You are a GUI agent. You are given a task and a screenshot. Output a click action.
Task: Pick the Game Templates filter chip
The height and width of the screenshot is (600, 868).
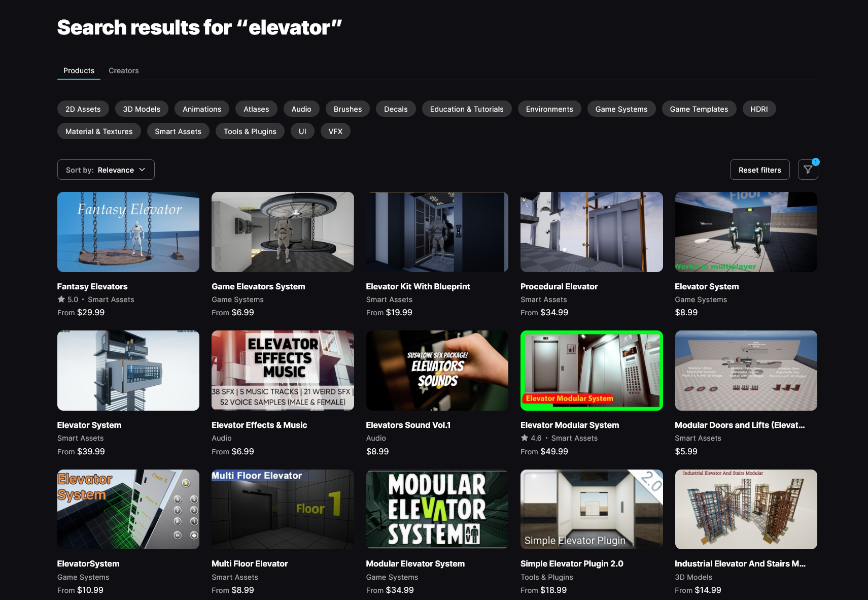click(699, 109)
